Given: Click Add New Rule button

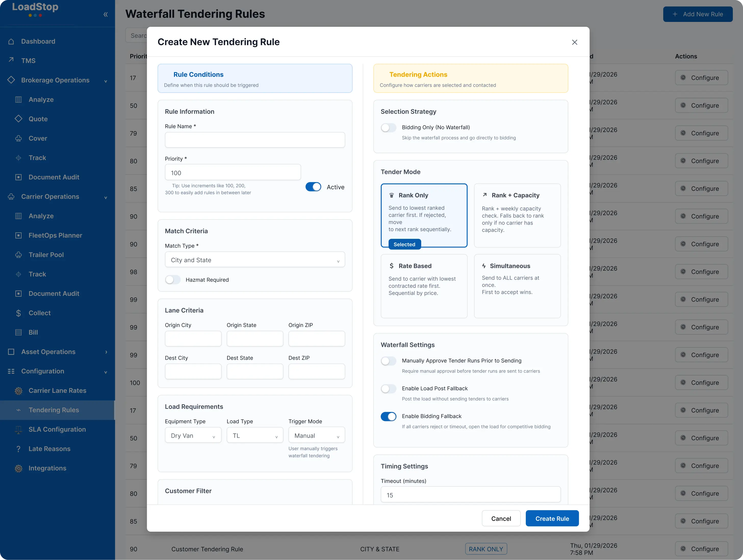Looking at the screenshot, I should click(698, 14).
